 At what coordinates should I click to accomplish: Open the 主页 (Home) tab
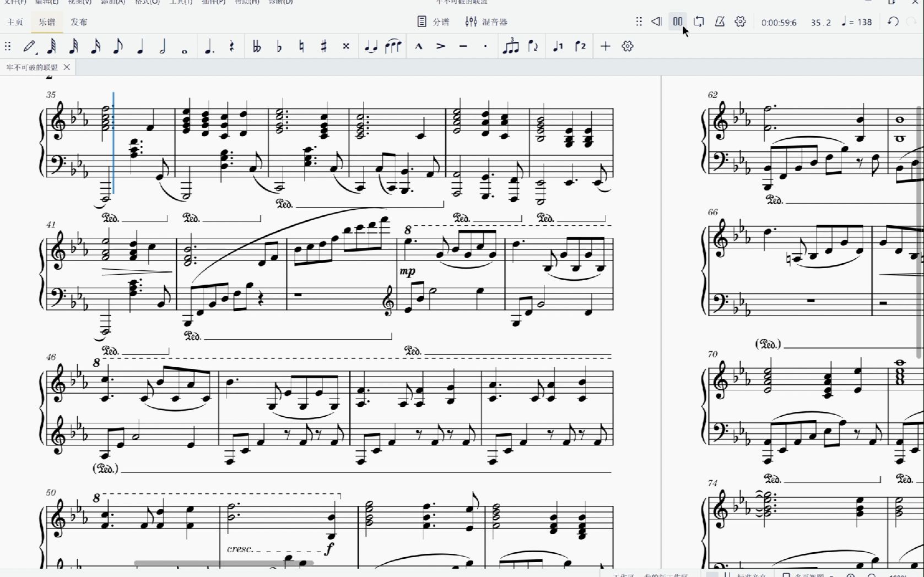click(x=15, y=22)
